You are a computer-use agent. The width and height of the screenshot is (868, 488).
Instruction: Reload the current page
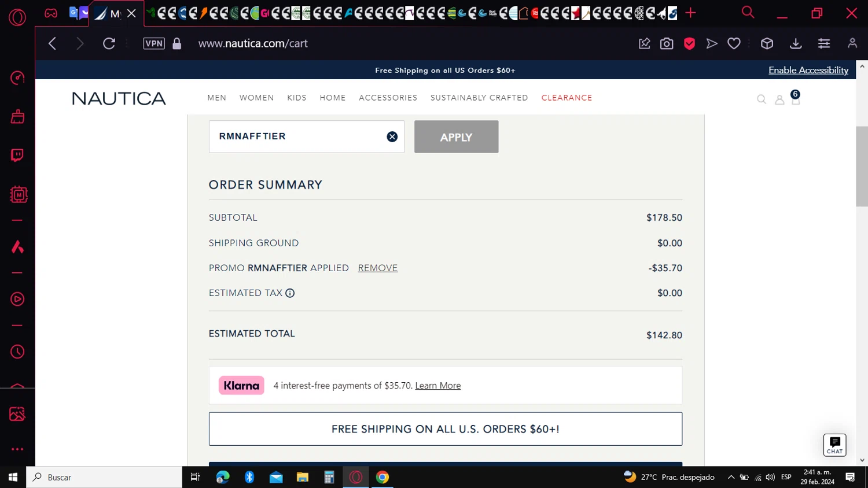click(x=109, y=43)
